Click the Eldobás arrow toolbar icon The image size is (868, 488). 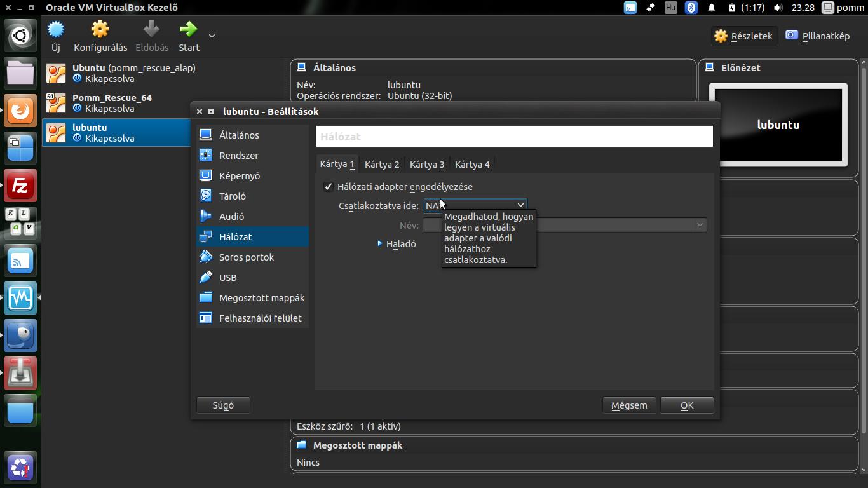click(x=151, y=29)
